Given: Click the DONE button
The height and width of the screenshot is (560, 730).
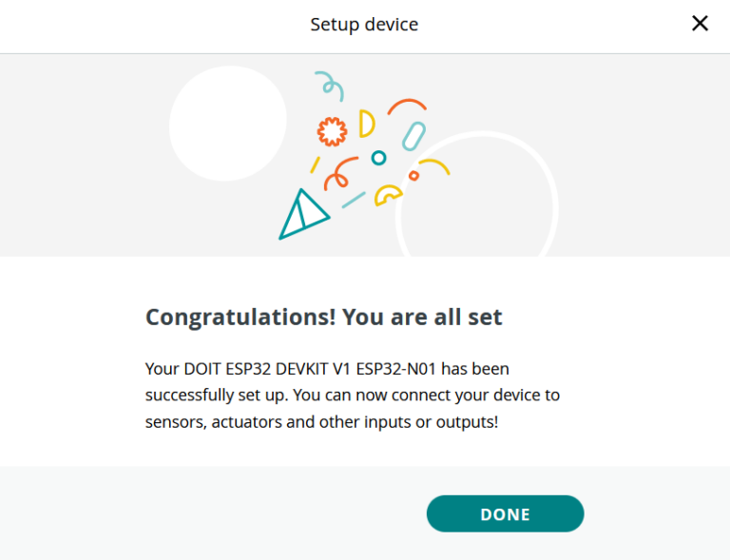Looking at the screenshot, I should pyautogui.click(x=505, y=513).
